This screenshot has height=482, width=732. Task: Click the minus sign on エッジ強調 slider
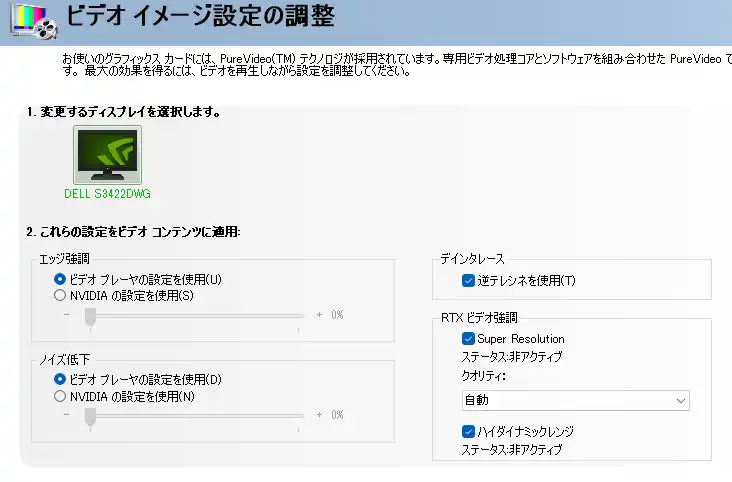(x=67, y=315)
